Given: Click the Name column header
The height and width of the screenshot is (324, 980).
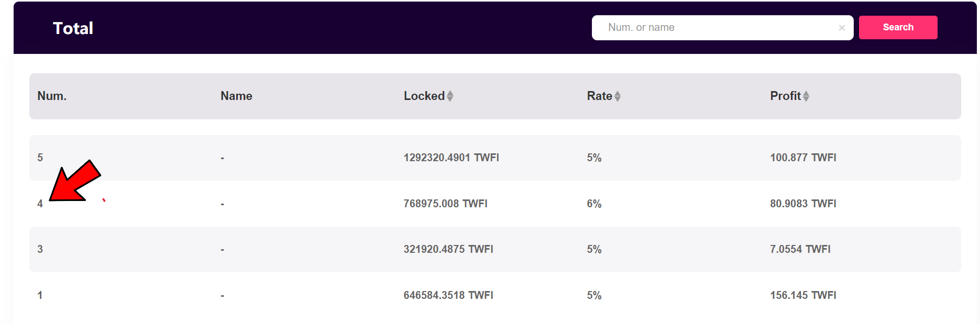Looking at the screenshot, I should [236, 96].
